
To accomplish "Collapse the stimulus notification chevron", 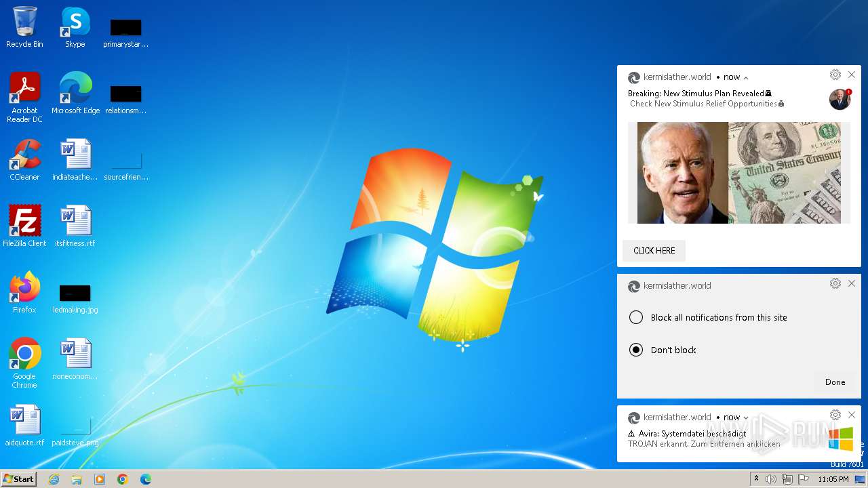I will point(746,78).
